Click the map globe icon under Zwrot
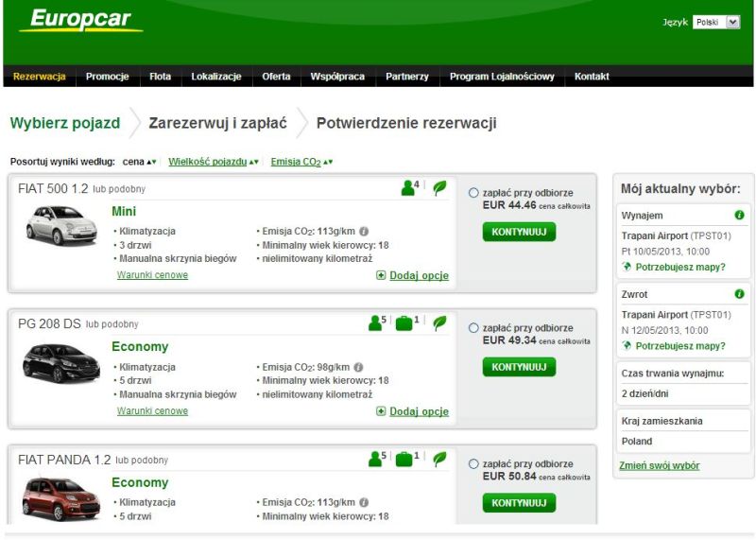Image resolution: width=756 pixels, height=540 pixels. coord(627,345)
